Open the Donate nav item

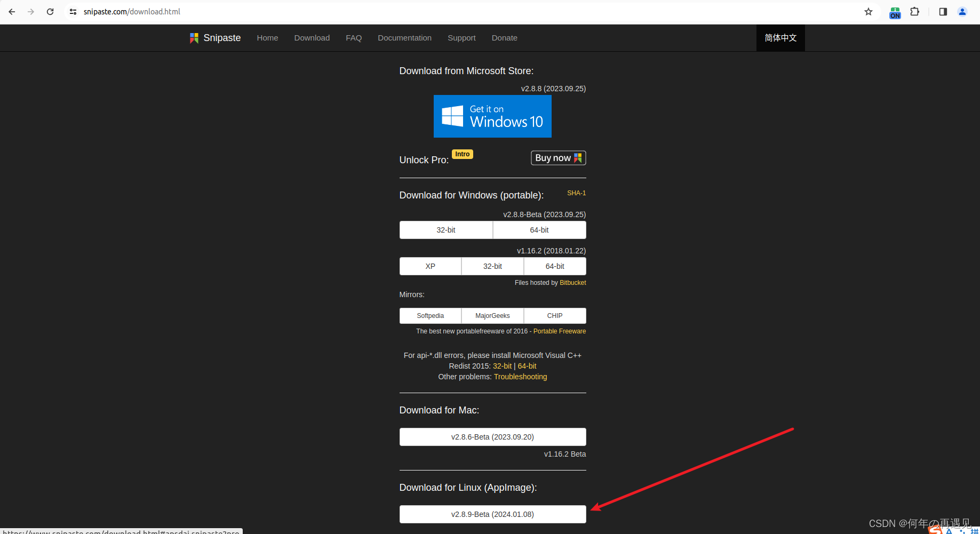point(505,38)
